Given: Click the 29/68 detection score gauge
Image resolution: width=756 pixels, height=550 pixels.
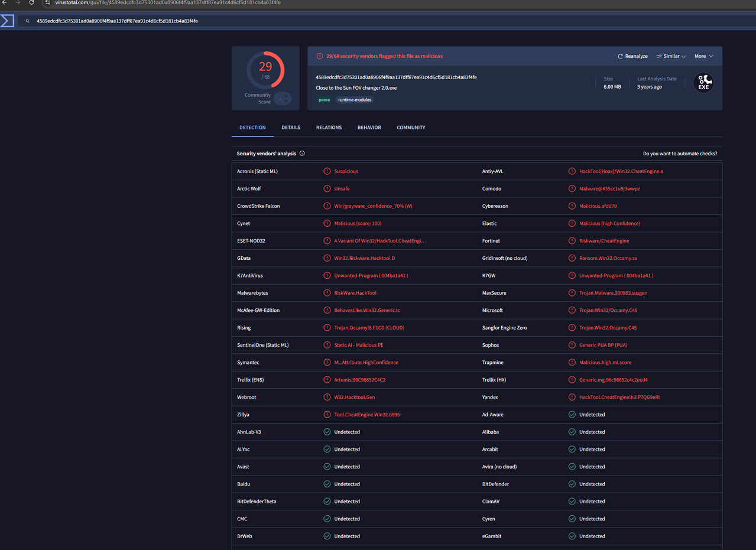Looking at the screenshot, I should [x=265, y=70].
